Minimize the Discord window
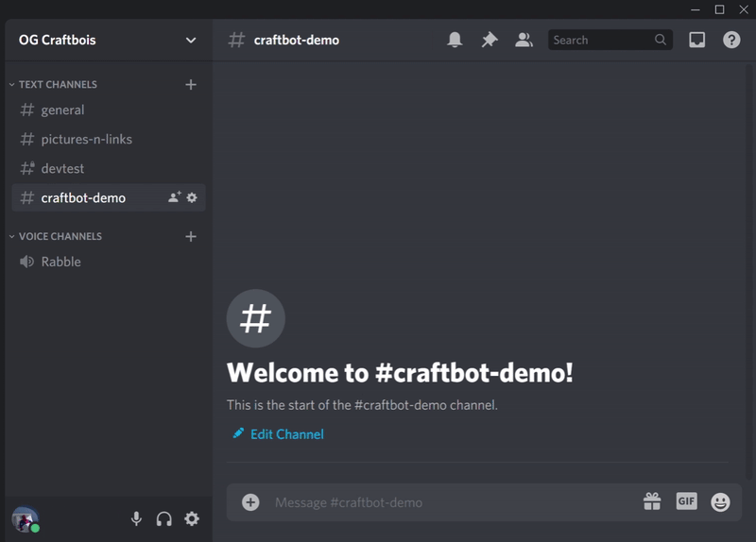The image size is (756, 542). pos(696,9)
